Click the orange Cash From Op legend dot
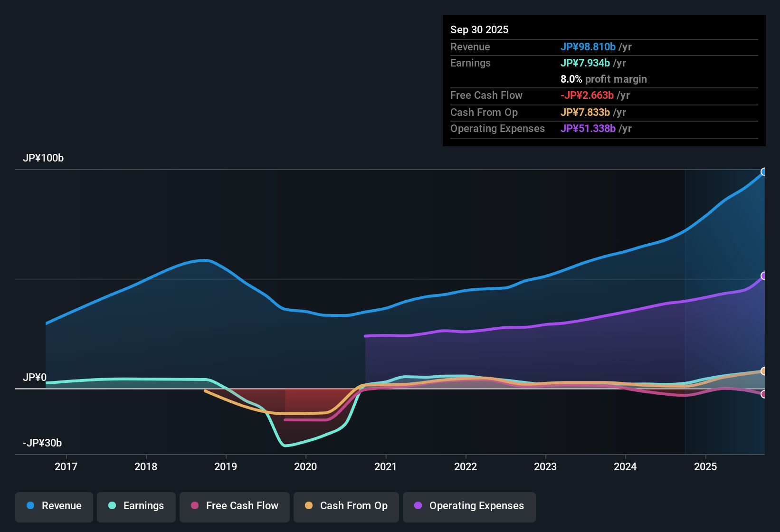780x532 pixels. 309,506
